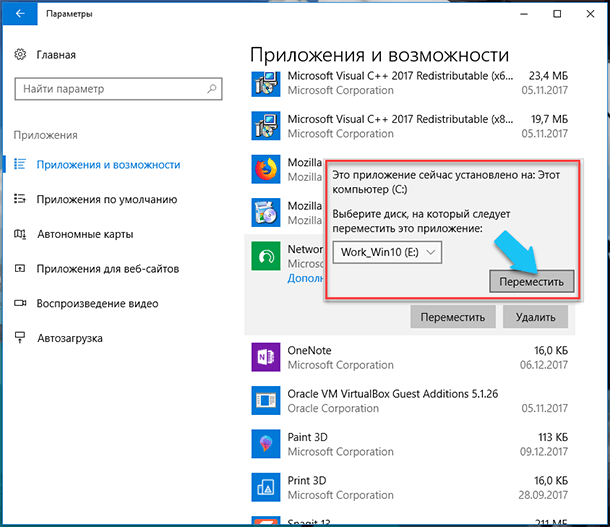Screen dimensions: 610x527
Task: Click the Воспроизведение видео camera icon
Action: pos(20,303)
